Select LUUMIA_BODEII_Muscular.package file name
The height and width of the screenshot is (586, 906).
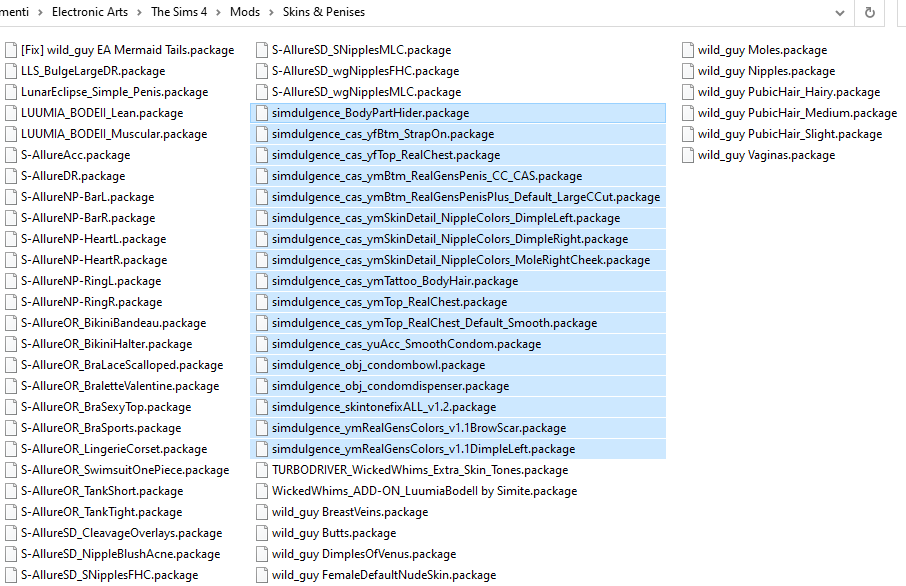114,134
